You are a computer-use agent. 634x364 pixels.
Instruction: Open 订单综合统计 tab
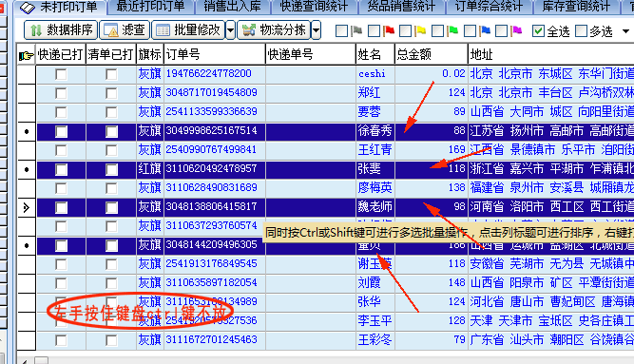click(x=489, y=7)
